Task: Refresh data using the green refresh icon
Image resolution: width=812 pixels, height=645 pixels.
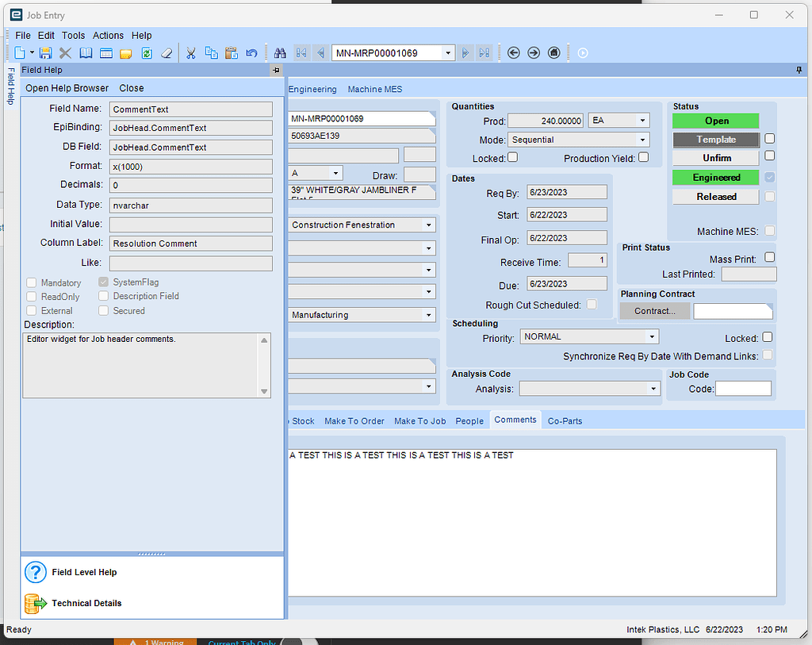Action: 147,52
